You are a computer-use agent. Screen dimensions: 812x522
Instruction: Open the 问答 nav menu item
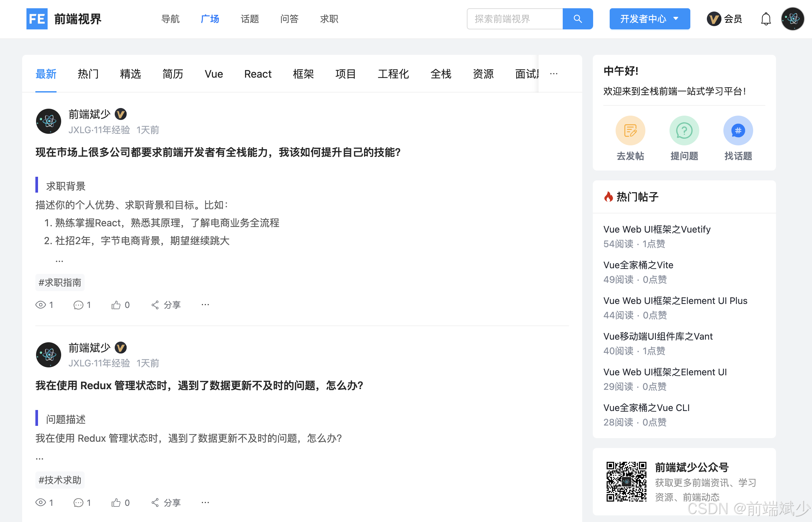point(289,19)
